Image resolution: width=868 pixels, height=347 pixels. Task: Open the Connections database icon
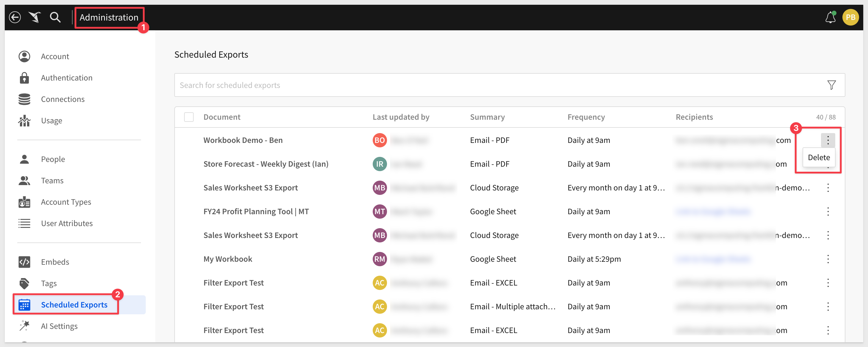point(24,99)
